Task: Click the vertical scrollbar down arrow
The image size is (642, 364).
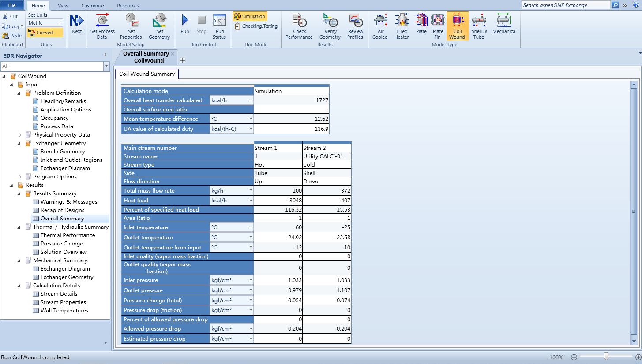Action: [x=634, y=341]
